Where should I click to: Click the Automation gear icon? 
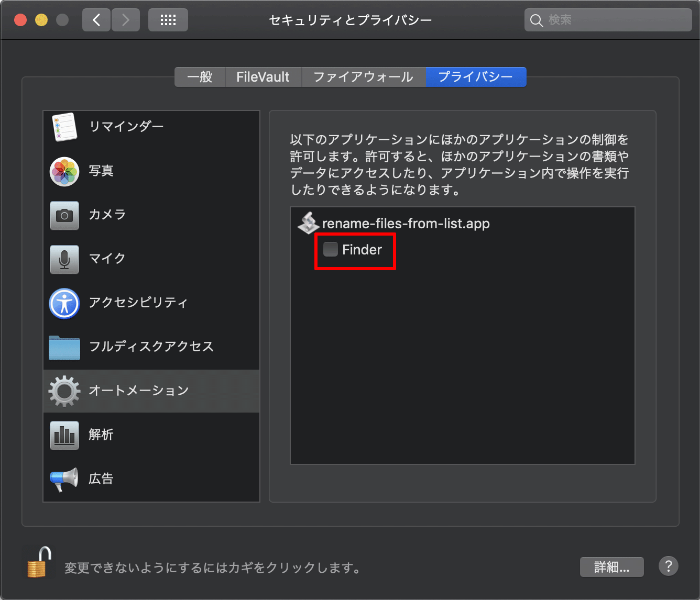[x=64, y=391]
